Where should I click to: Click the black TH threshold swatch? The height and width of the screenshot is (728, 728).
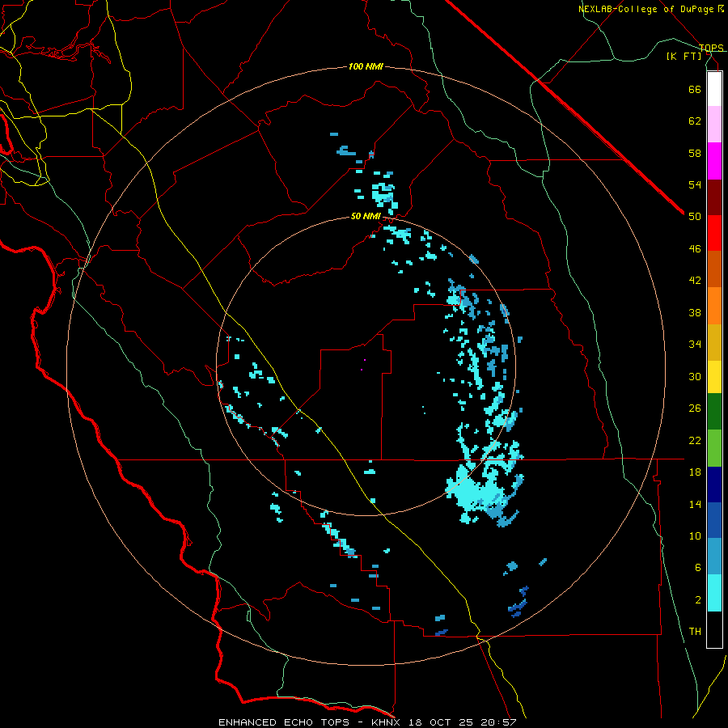point(714,629)
